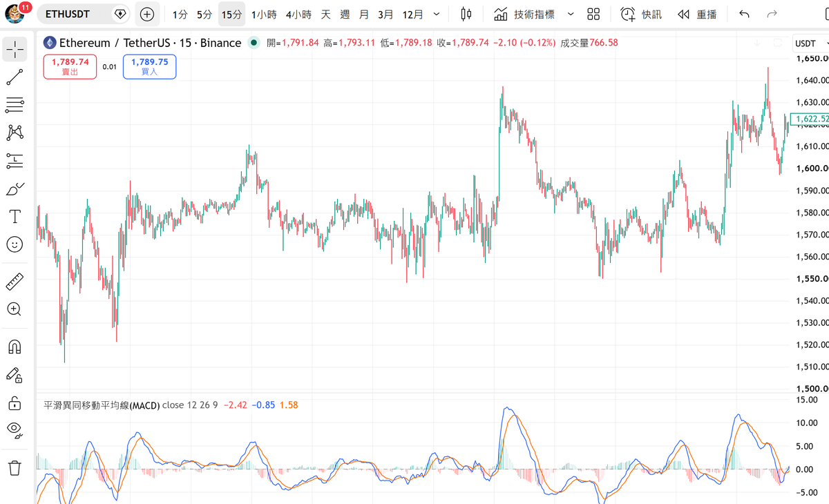
Task: Open the Fibonacci retracement tool
Action: coord(15,105)
